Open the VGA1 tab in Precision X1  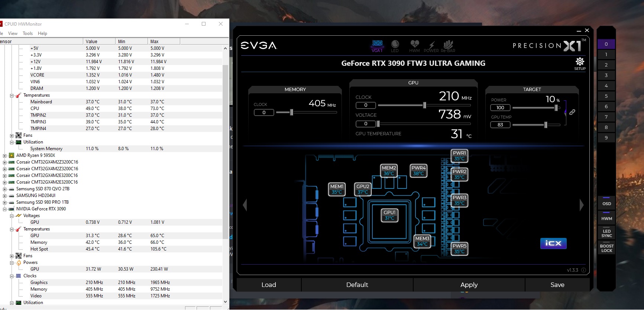click(377, 46)
